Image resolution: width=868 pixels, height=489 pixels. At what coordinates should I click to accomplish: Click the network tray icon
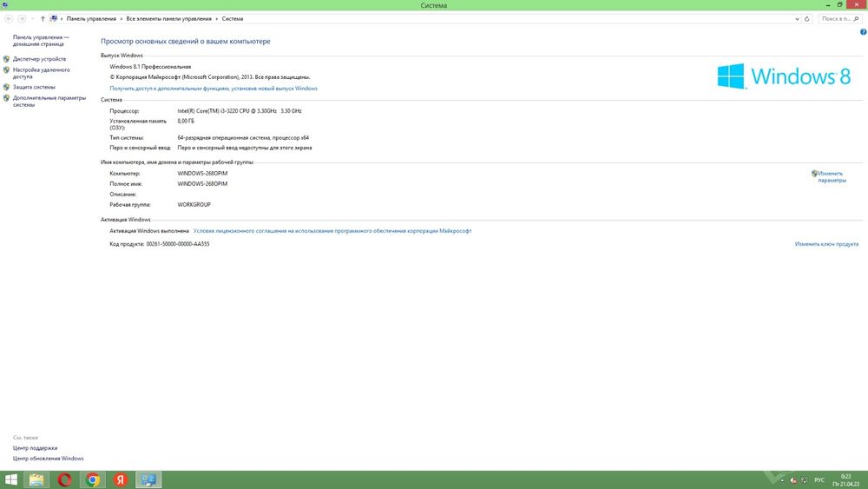805,480
